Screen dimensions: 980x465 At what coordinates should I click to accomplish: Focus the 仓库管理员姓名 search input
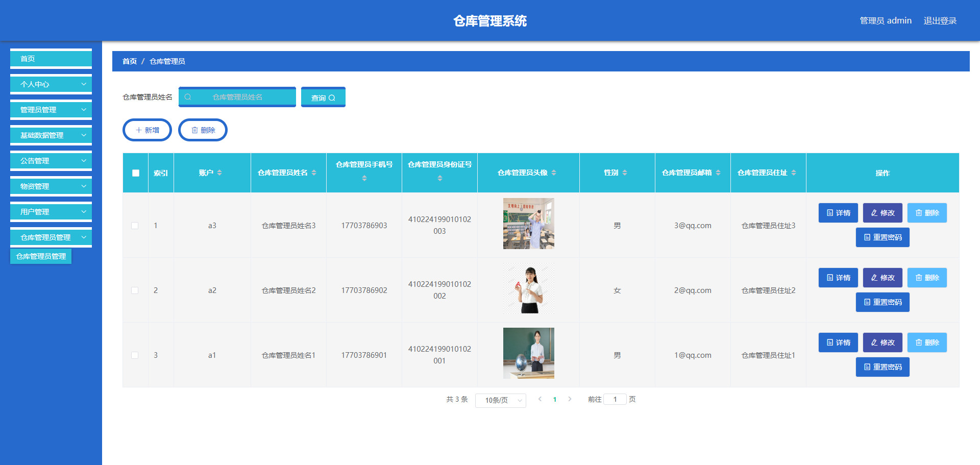pos(237,97)
